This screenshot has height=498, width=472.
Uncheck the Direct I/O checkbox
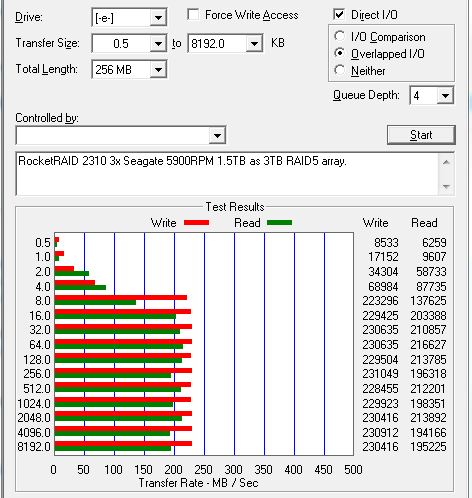[339, 15]
